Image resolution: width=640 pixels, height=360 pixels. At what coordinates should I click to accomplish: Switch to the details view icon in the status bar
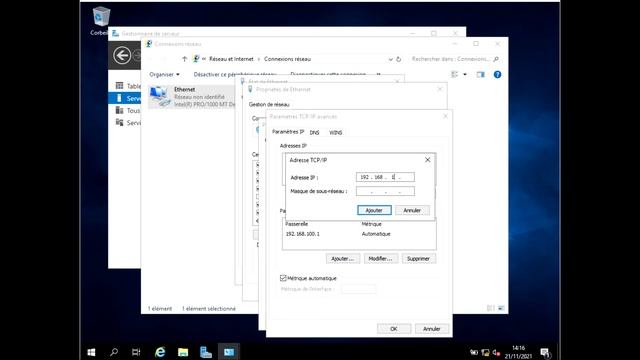(491, 308)
